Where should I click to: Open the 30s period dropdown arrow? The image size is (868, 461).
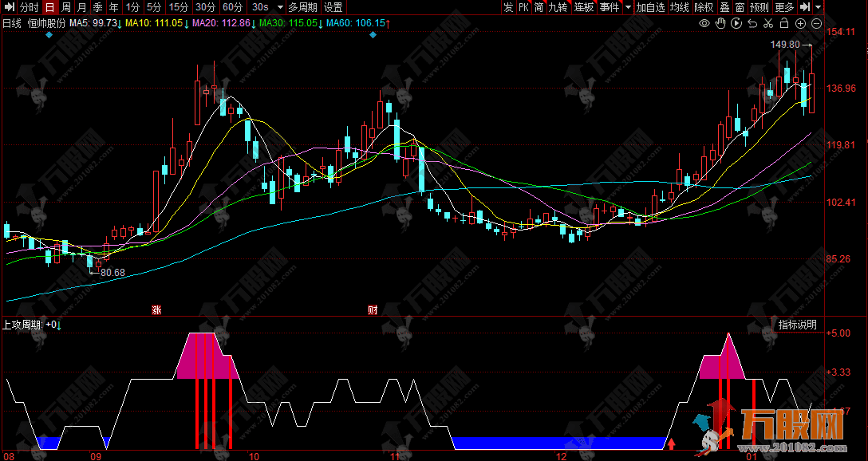[x=279, y=7]
